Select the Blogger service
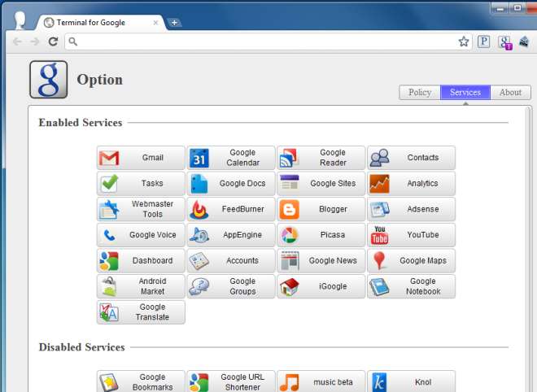The image size is (537, 392). (x=321, y=209)
